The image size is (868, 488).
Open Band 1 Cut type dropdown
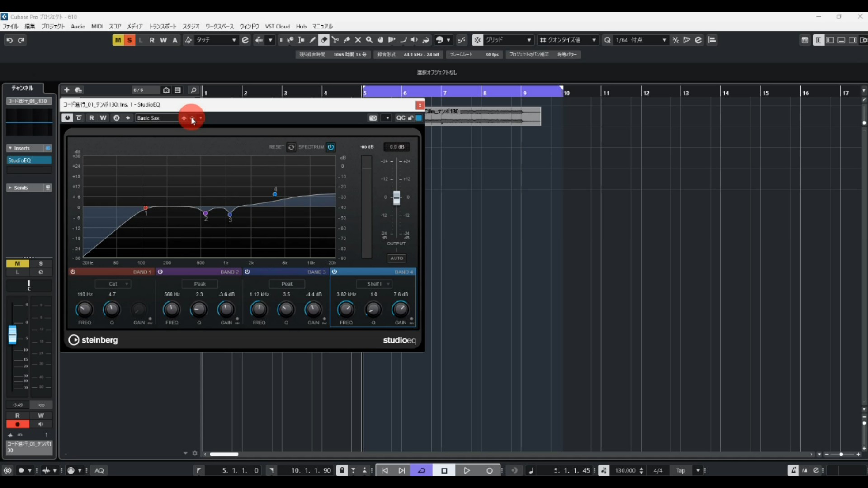[x=113, y=284]
